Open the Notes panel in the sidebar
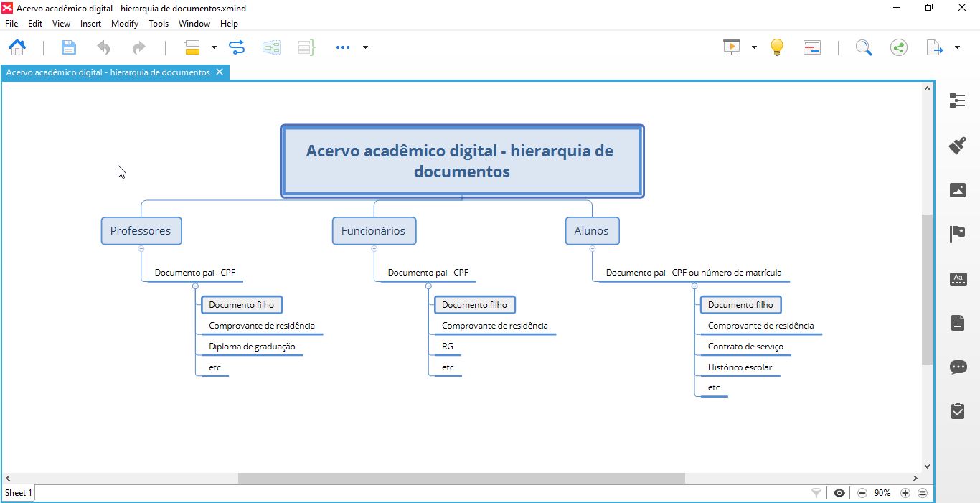This screenshot has width=980, height=503. (957, 322)
